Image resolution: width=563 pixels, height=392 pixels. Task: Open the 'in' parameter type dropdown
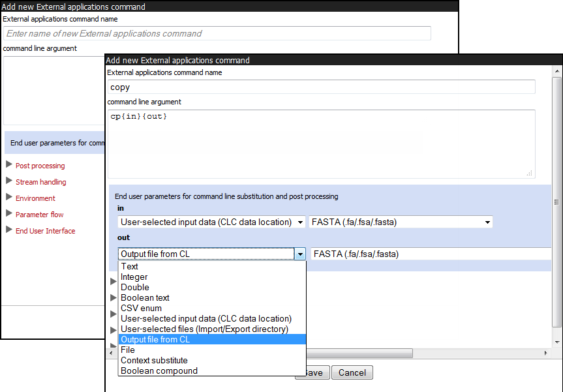click(211, 222)
